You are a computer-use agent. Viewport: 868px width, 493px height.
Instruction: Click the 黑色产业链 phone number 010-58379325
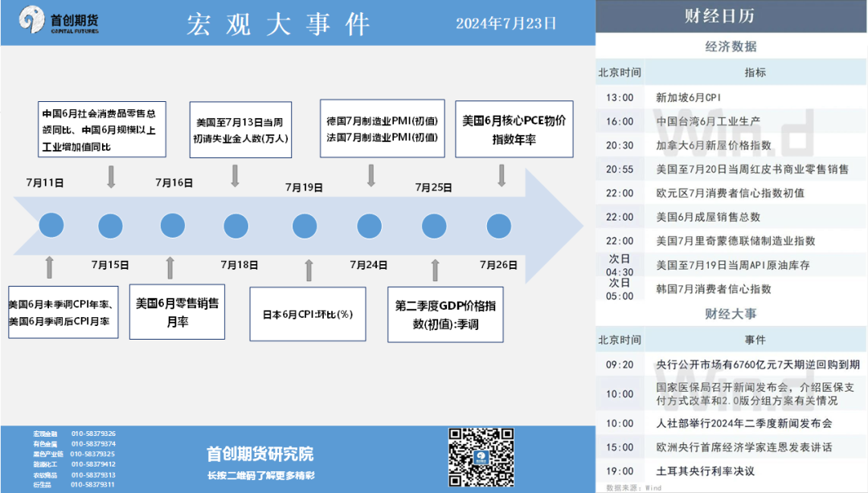pyautogui.click(x=93, y=454)
